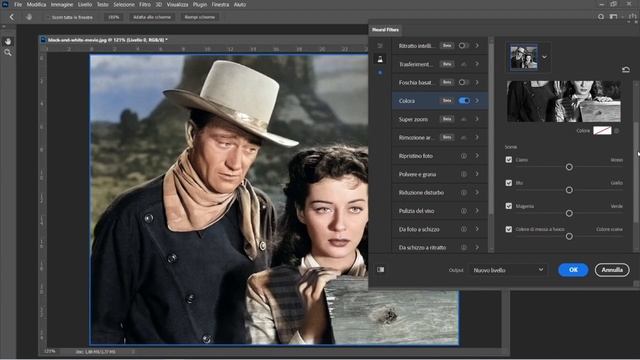Show info for Da foto a schizzo filter

point(464,229)
